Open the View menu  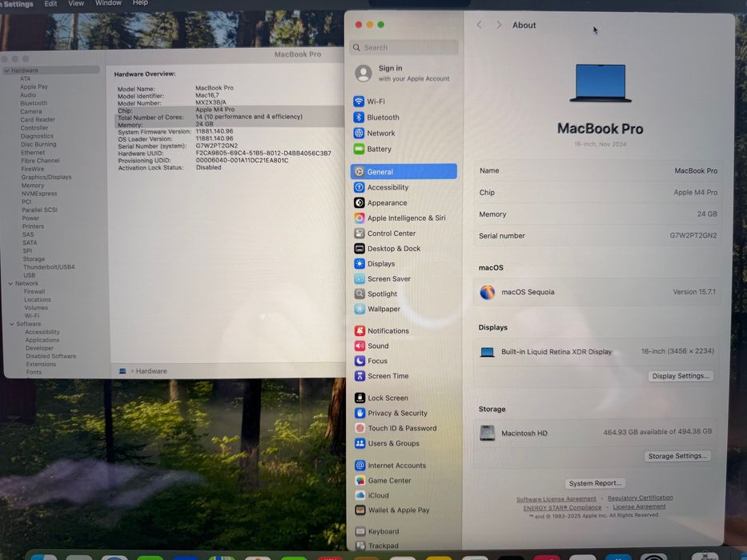[76, 3]
